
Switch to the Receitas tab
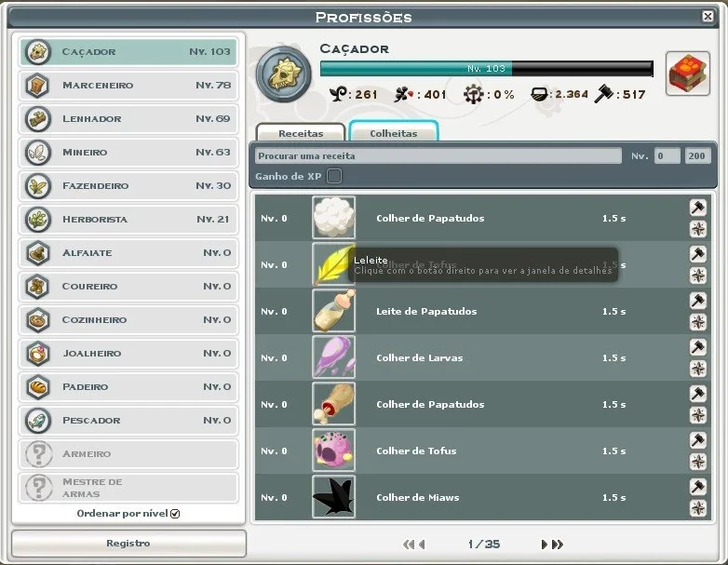tap(301, 132)
